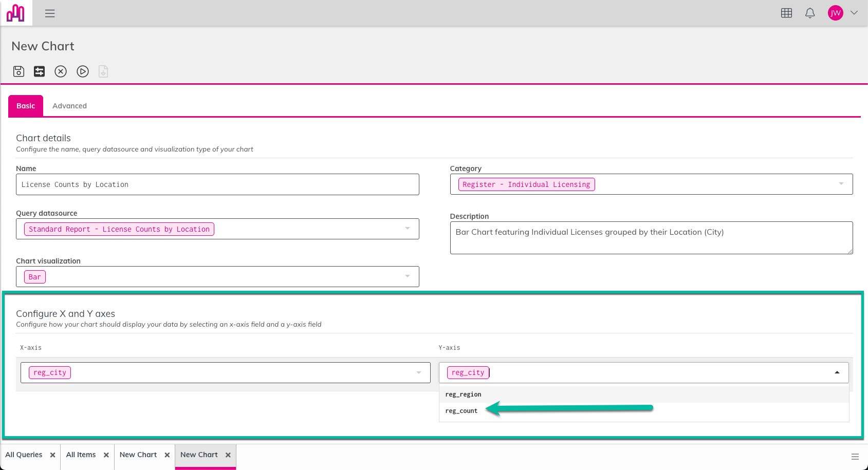Open the X-axis dropdown arrow
The image size is (868, 470).
click(x=419, y=372)
